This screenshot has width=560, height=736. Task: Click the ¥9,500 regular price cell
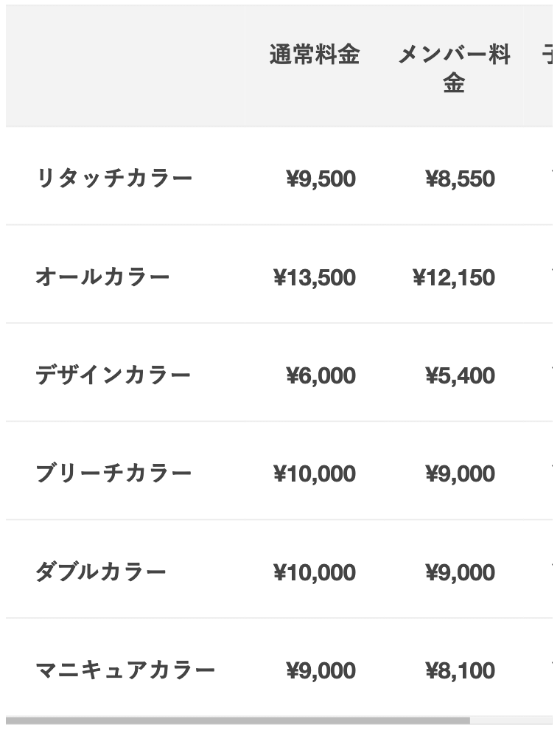click(321, 178)
